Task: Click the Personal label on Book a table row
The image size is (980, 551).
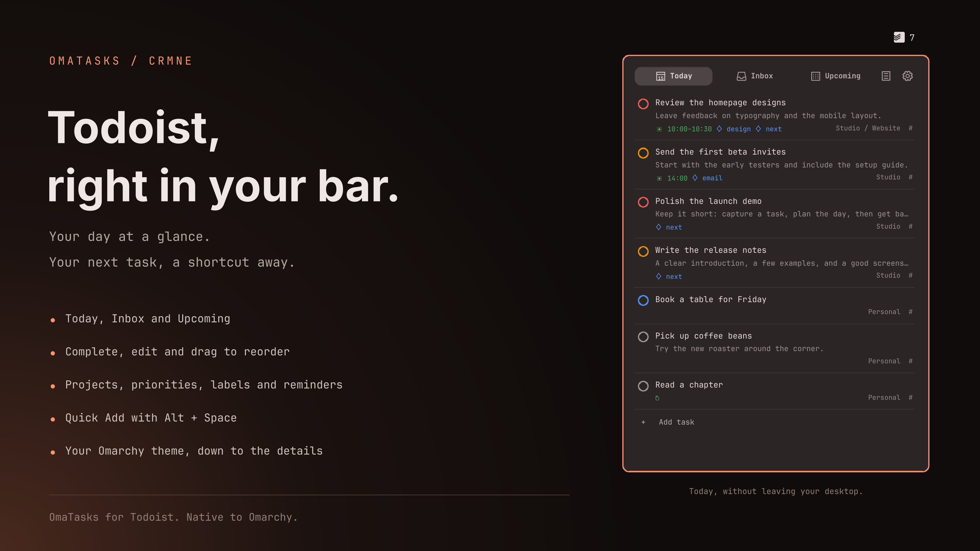Action: click(x=884, y=312)
